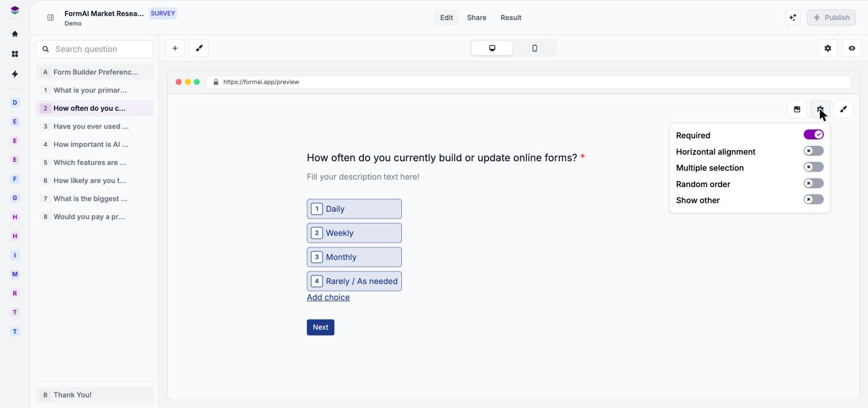Viewport: 868px width, 408px height.
Task: Select question 6 How likely are you
Action: pyautogui.click(x=95, y=181)
